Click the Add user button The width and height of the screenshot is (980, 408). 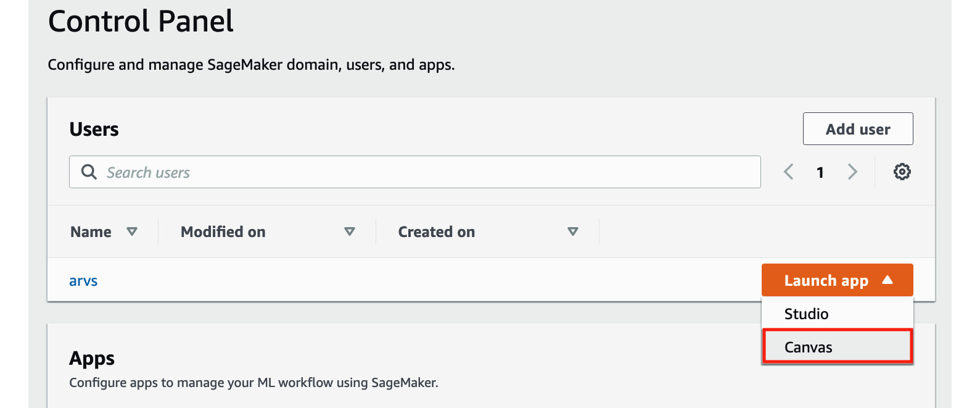coord(858,129)
